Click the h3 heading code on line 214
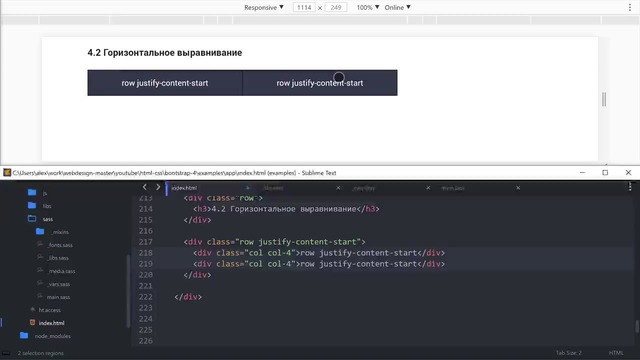This screenshot has height=360, width=640. [286, 209]
